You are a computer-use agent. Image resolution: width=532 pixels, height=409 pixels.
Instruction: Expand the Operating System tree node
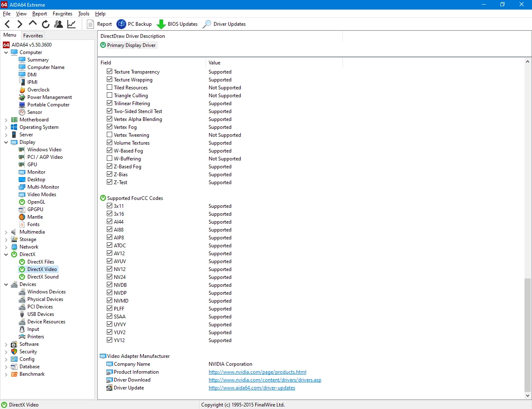coord(6,127)
